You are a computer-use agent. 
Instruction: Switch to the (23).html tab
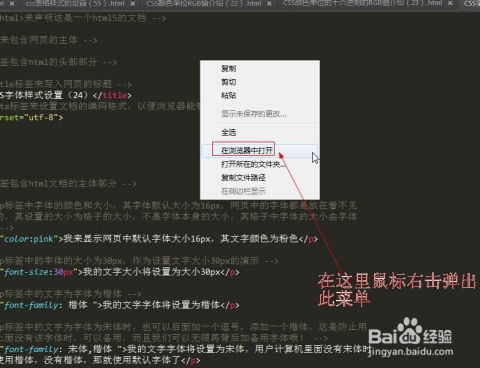pyautogui.click(x=362, y=3)
